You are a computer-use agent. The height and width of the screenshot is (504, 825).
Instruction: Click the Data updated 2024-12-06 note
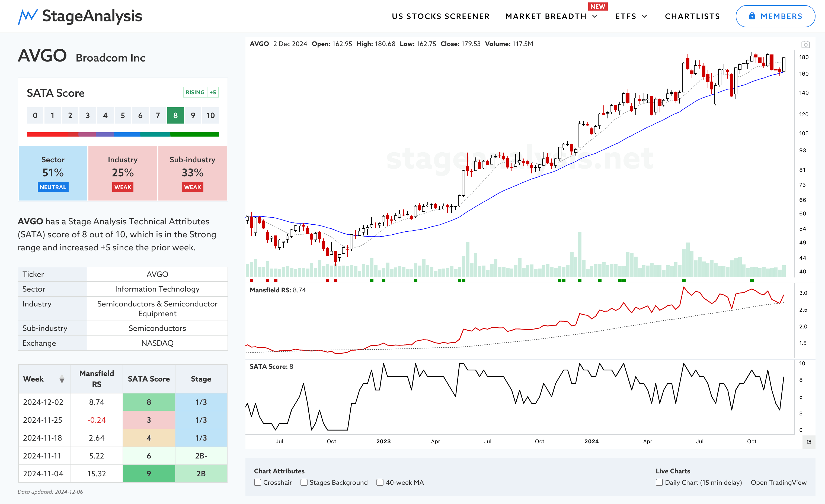(x=50, y=492)
